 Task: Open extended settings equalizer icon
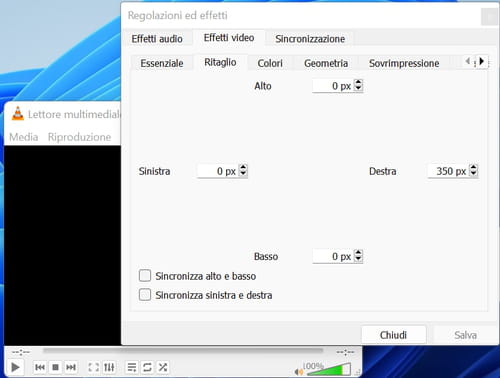(x=109, y=367)
